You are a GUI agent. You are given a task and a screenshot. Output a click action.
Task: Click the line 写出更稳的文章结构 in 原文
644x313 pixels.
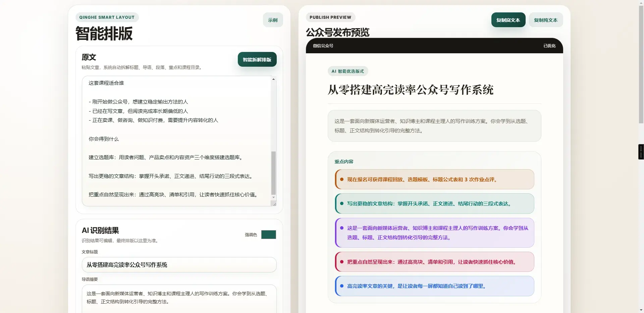(x=171, y=176)
